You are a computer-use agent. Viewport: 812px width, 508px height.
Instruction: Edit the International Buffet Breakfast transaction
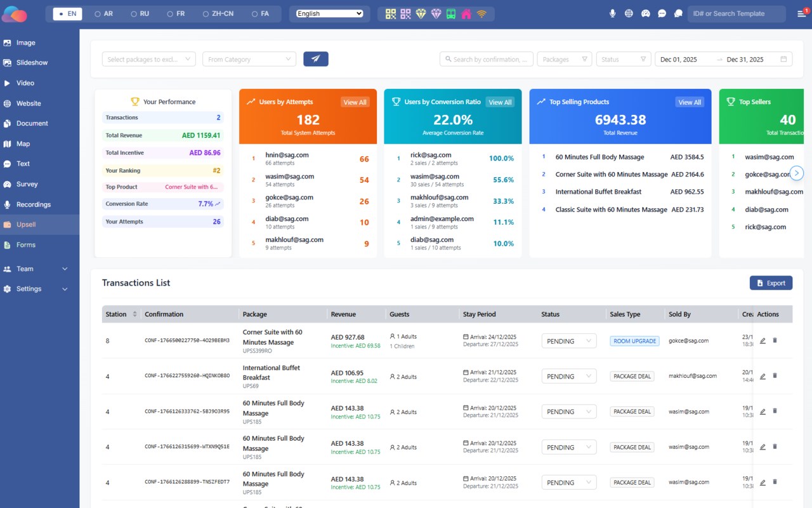(763, 376)
